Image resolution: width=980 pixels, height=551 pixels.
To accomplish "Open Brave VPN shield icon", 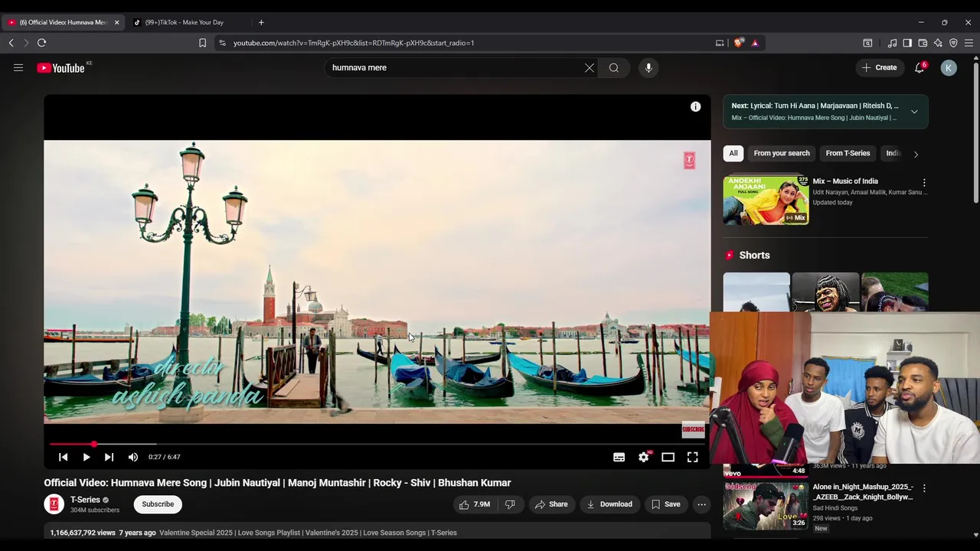I will click(953, 43).
